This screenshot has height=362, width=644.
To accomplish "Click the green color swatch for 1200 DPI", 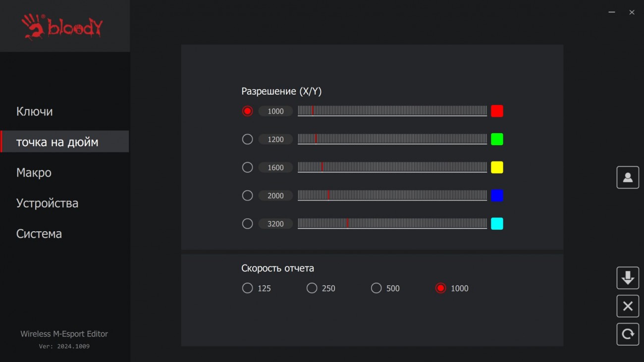I will point(497,139).
